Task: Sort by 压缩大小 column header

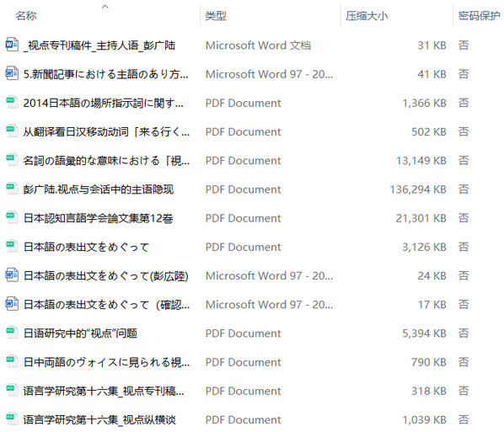Action: coord(367,15)
